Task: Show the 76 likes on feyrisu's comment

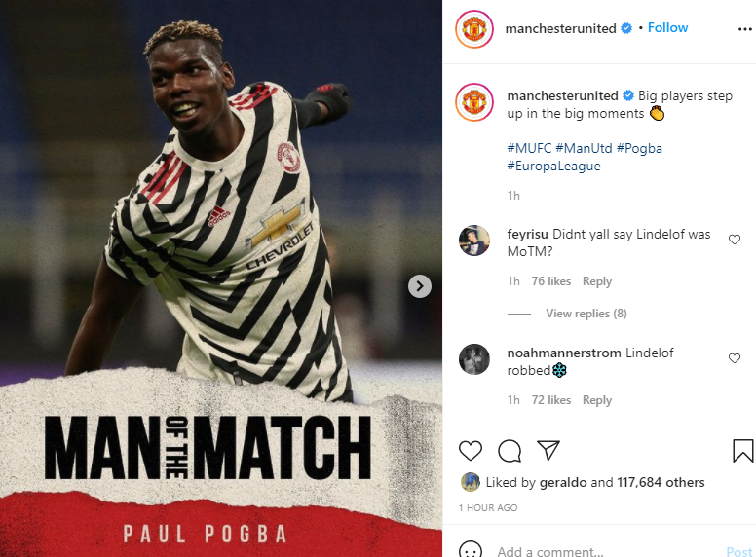Action: pos(551,281)
